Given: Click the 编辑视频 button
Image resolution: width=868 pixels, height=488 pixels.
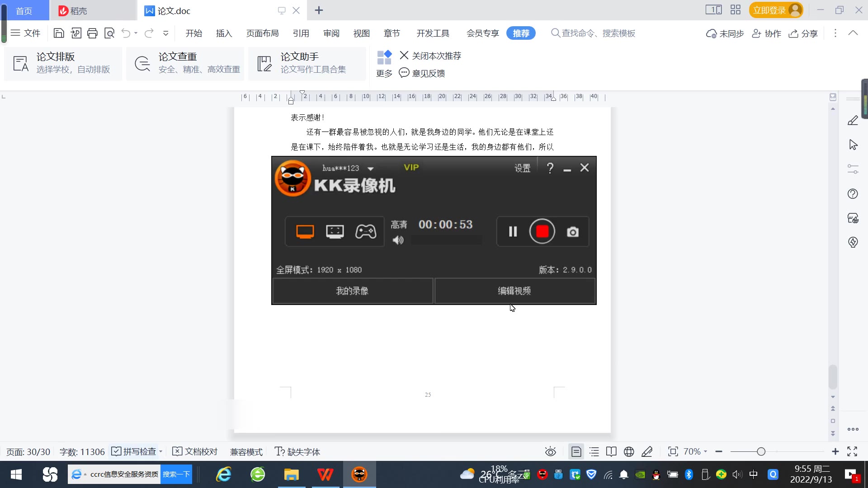Looking at the screenshot, I should click(514, 291).
